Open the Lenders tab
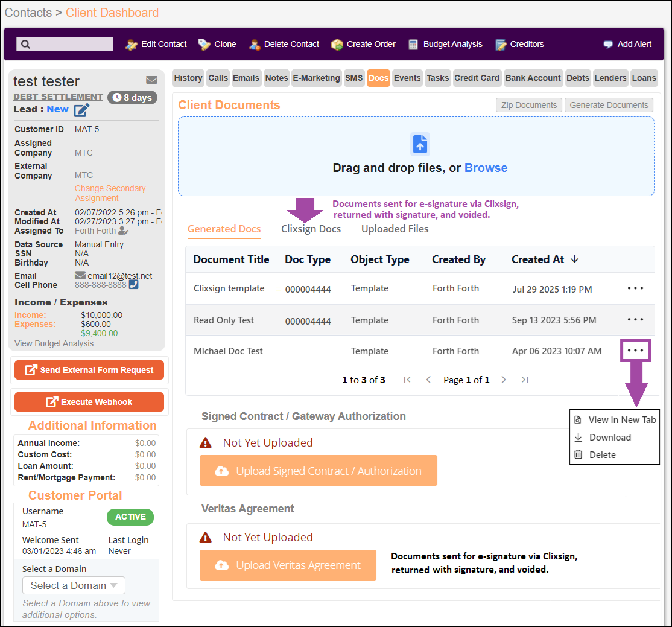Viewport: 672px width, 627px height. [x=610, y=78]
